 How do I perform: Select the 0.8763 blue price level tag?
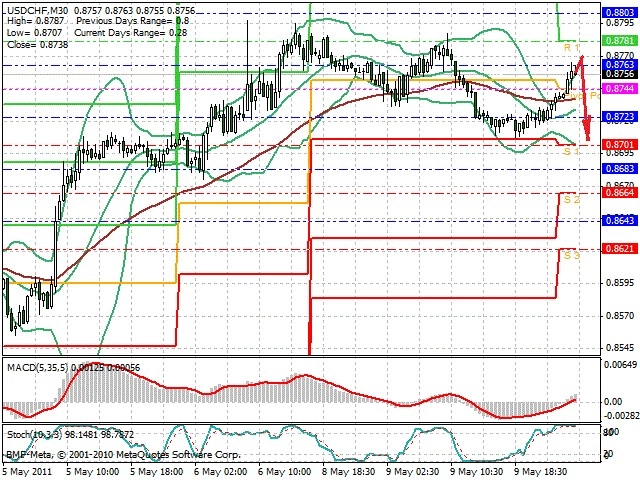click(620, 64)
